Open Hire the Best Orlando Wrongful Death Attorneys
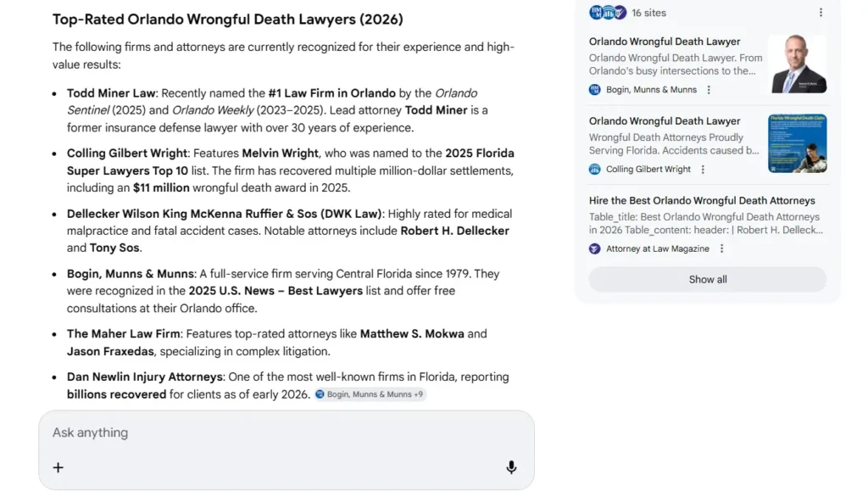The height and width of the screenshot is (502, 868). [702, 201]
